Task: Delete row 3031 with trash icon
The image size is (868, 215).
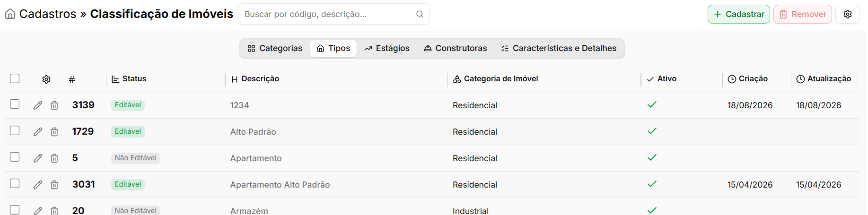Action: click(54, 185)
